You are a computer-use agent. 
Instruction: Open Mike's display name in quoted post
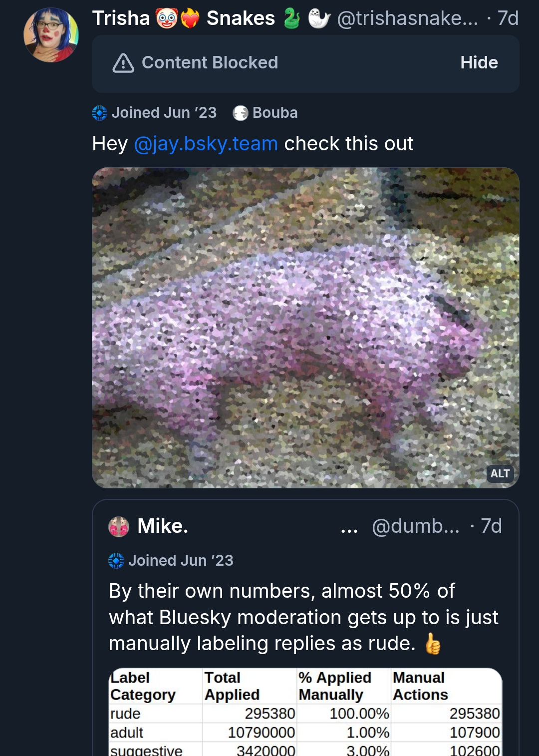coord(163,526)
